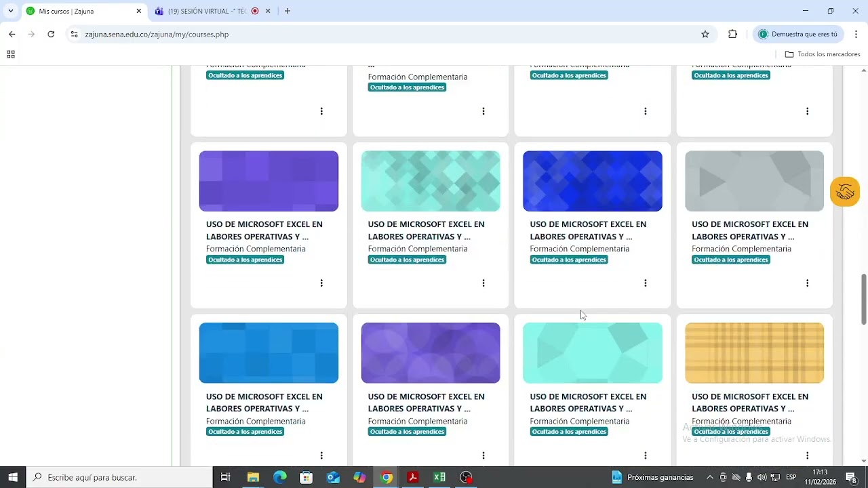Click the dark blue diamonds course thumbnail
The width and height of the screenshot is (868, 488).
coord(593,181)
